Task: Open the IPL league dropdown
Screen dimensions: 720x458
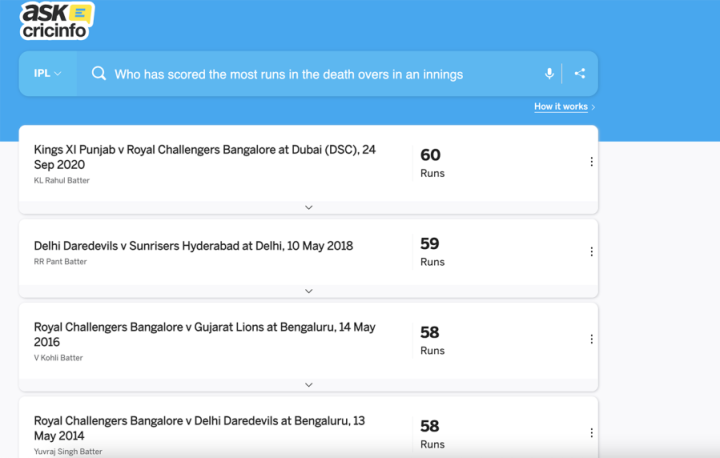Action: tap(48, 74)
